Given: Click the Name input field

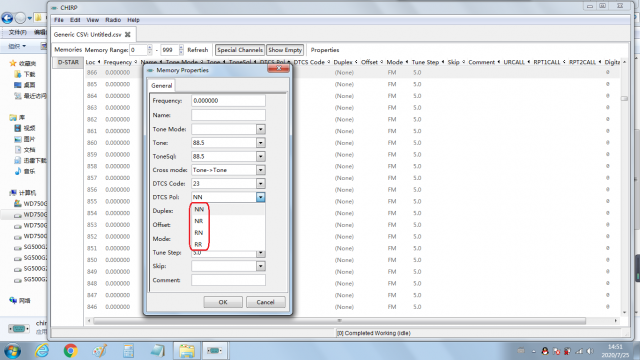Looking at the screenshot, I should 228,115.
